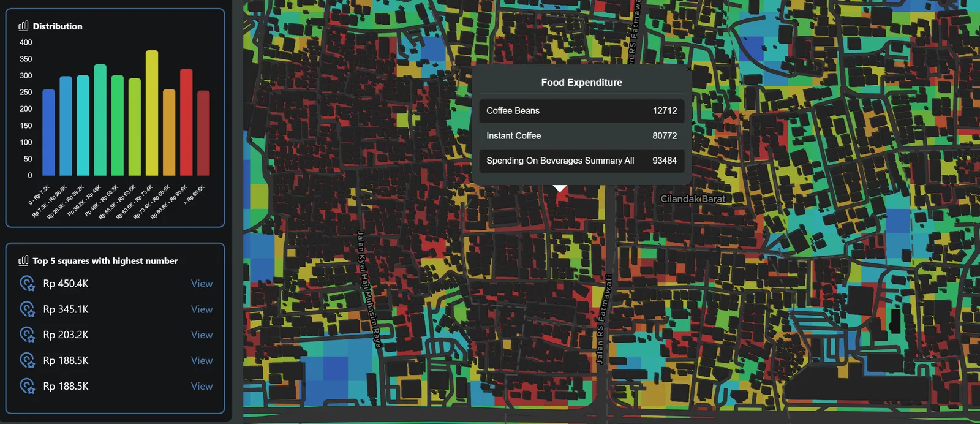Click the location icon beside Rp 345.1K
The height and width of the screenshot is (424, 980).
coord(28,309)
